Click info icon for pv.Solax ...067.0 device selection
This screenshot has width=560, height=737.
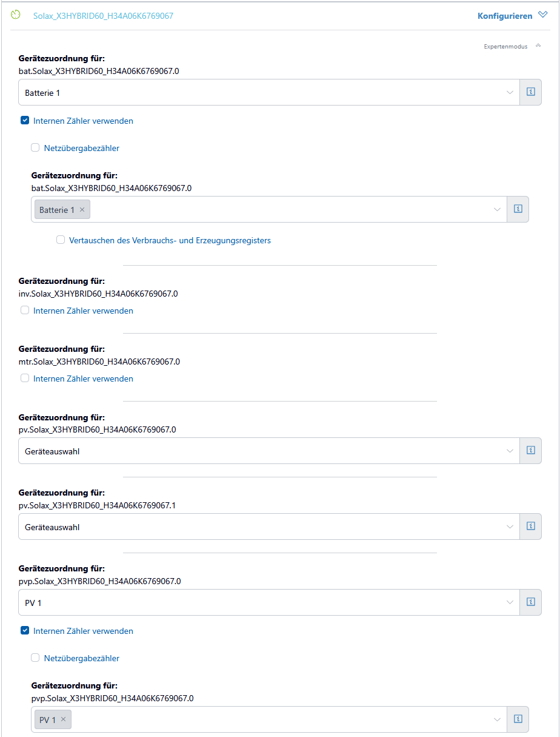[531, 451]
